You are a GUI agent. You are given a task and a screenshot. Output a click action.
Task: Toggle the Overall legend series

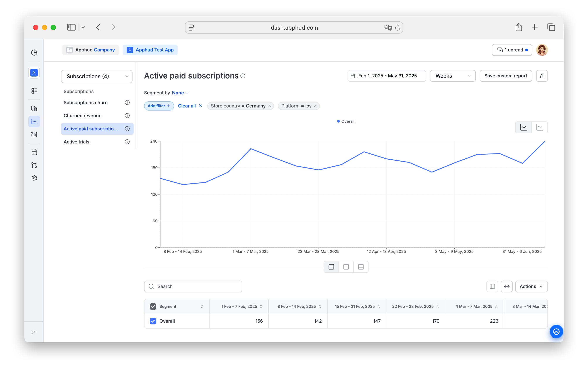click(x=345, y=121)
